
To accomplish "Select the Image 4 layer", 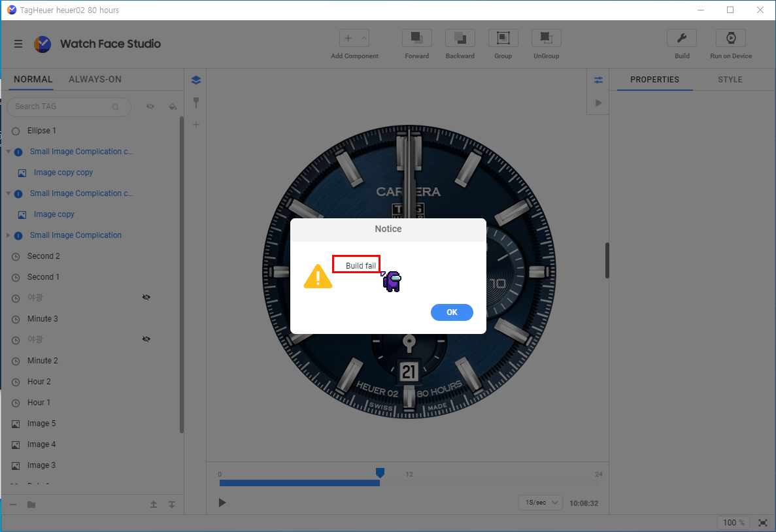I will pos(92,444).
